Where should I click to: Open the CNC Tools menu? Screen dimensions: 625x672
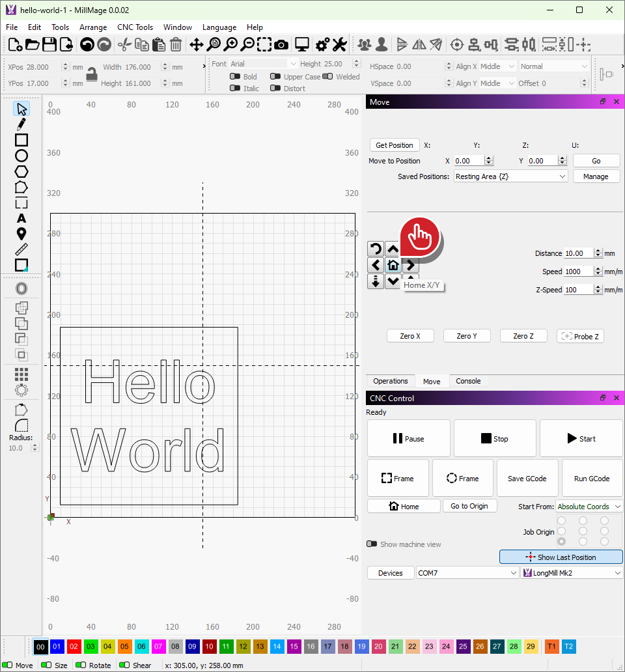point(135,27)
